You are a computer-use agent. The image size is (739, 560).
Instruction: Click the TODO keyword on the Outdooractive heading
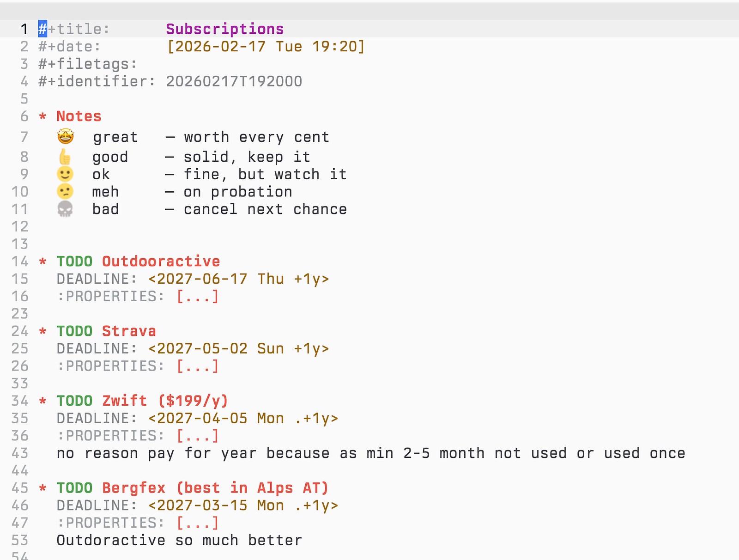[74, 262]
